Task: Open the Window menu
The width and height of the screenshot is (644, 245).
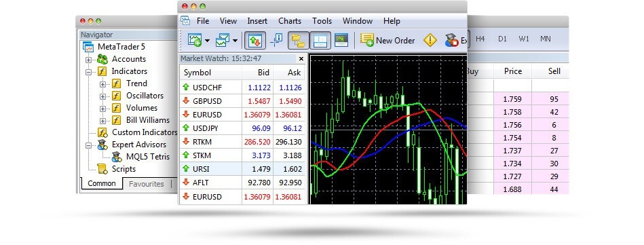Action: tap(358, 21)
